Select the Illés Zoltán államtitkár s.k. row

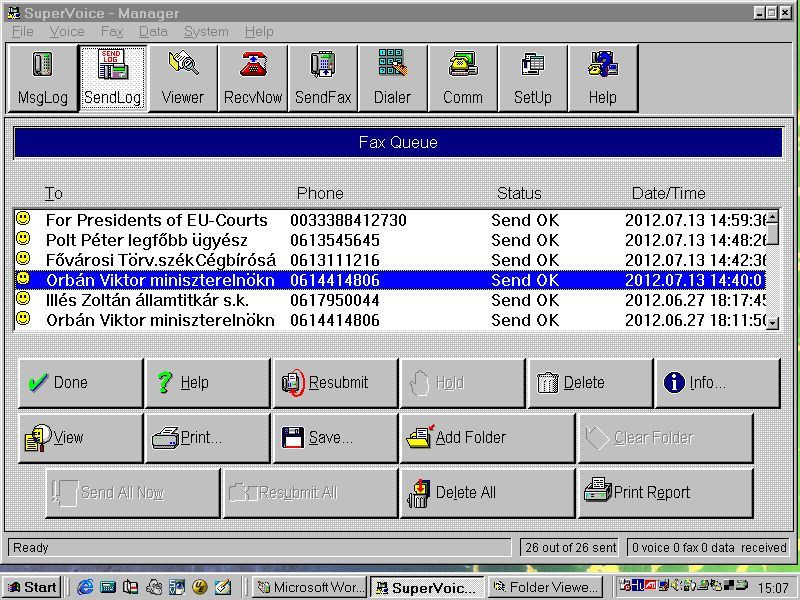pyautogui.click(x=390, y=300)
